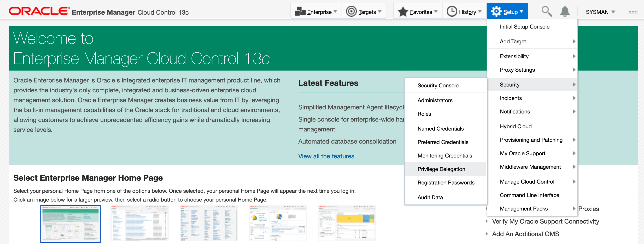The width and height of the screenshot is (644, 244).
Task: Click Security Console menu entry
Action: [438, 86]
